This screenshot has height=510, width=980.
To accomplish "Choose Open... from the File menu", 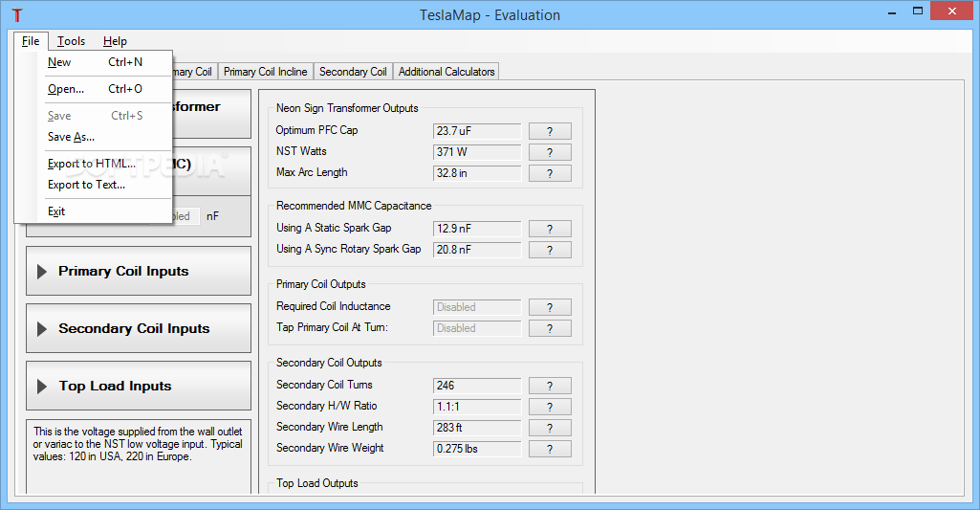I will [93, 89].
